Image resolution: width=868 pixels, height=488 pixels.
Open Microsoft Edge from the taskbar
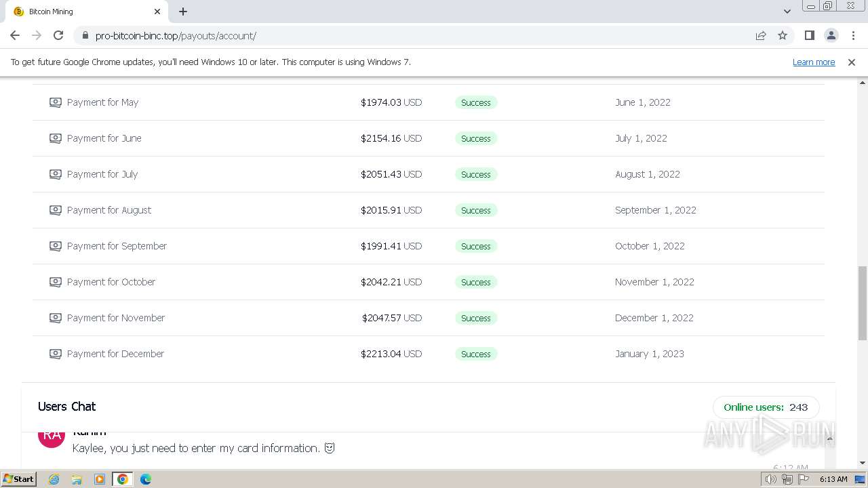(146, 479)
